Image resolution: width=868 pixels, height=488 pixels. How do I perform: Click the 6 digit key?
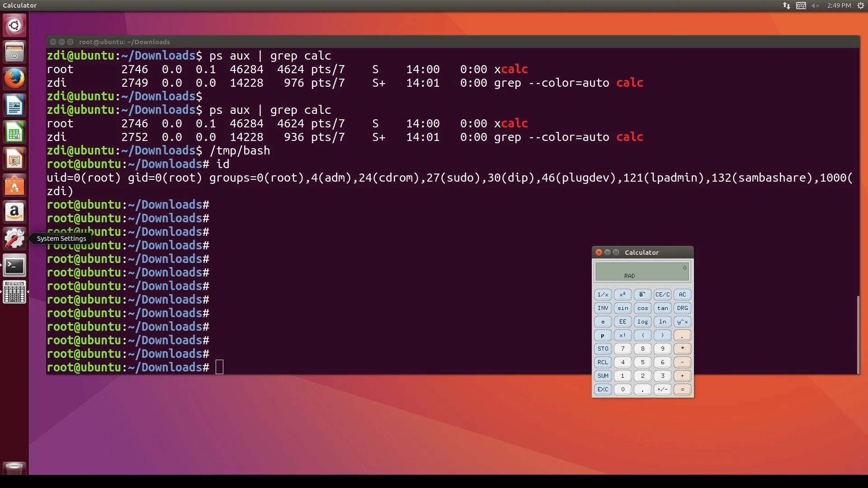coord(663,362)
